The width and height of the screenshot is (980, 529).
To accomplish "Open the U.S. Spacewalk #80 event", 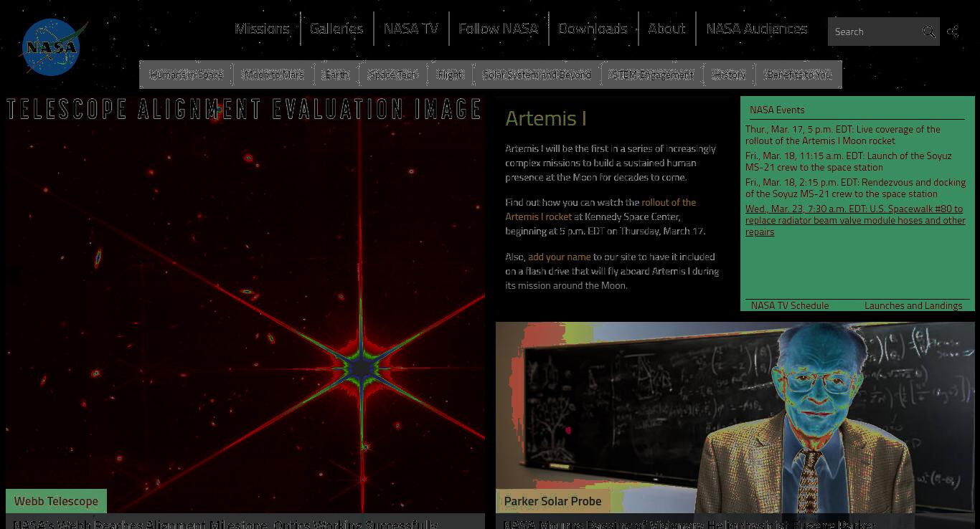I will click(x=855, y=220).
